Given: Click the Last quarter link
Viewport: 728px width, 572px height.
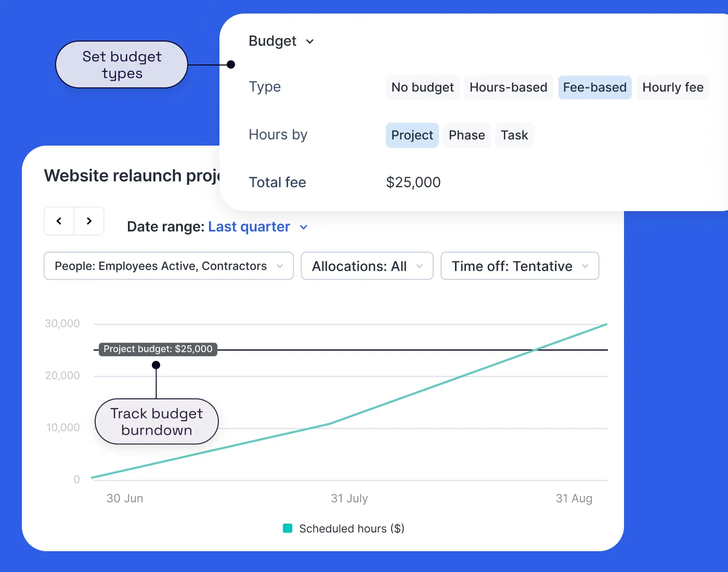Looking at the screenshot, I should coord(249,227).
